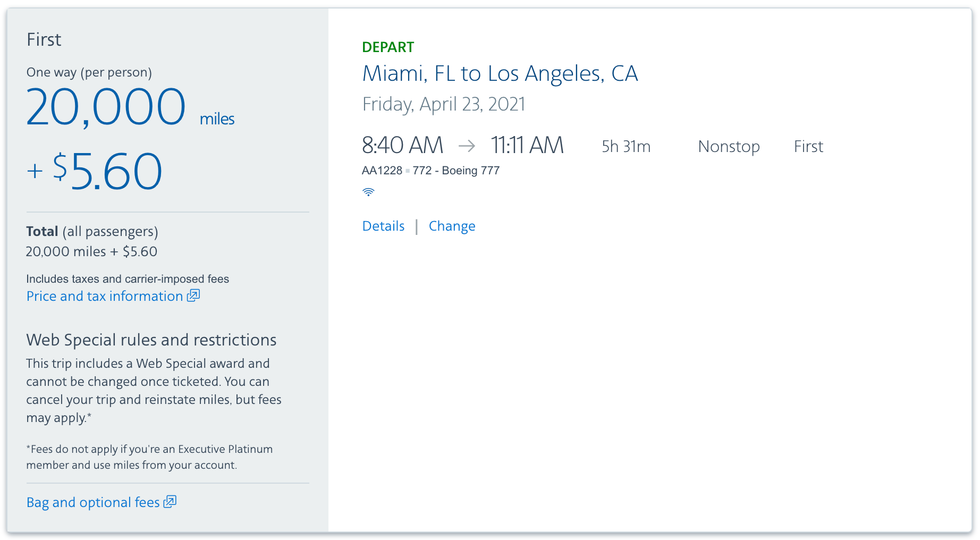Click the Nonstop label

(x=729, y=147)
